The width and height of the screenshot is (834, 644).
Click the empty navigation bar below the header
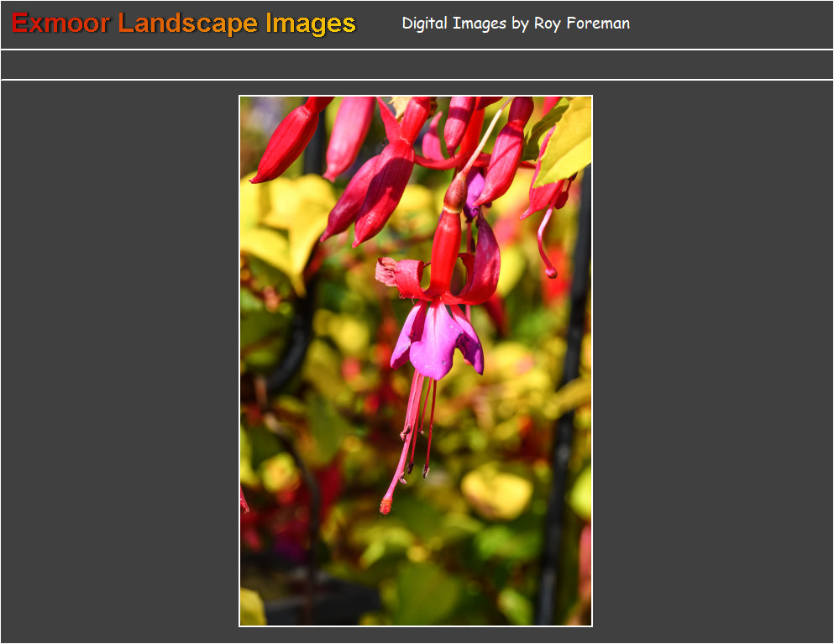tap(417, 65)
